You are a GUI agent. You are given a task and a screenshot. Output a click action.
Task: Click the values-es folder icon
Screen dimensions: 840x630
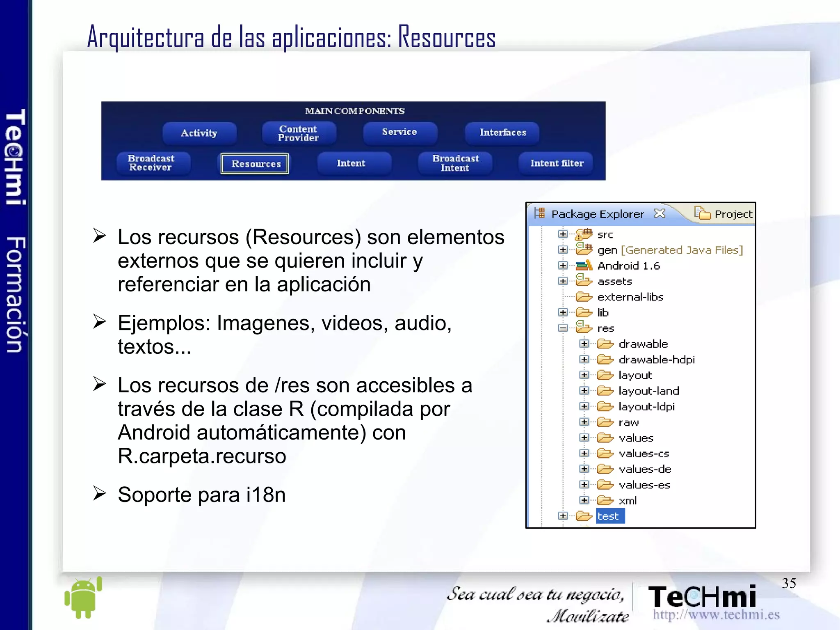605,485
